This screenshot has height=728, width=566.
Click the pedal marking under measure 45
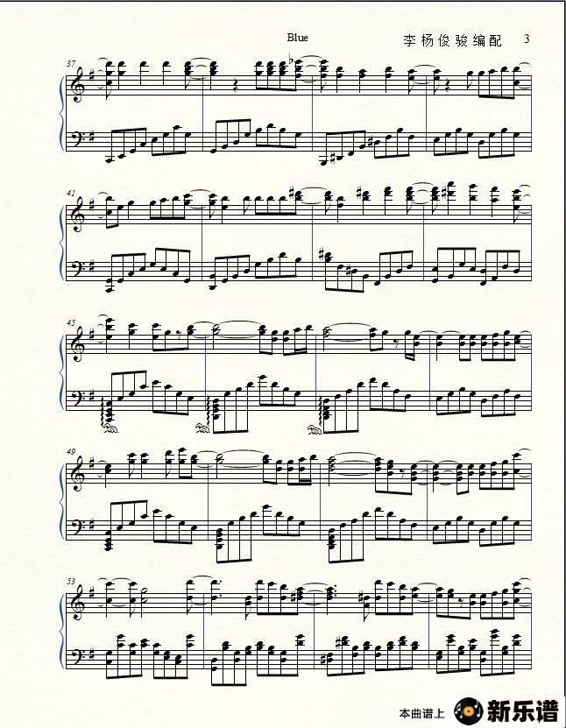pyautogui.click(x=110, y=428)
